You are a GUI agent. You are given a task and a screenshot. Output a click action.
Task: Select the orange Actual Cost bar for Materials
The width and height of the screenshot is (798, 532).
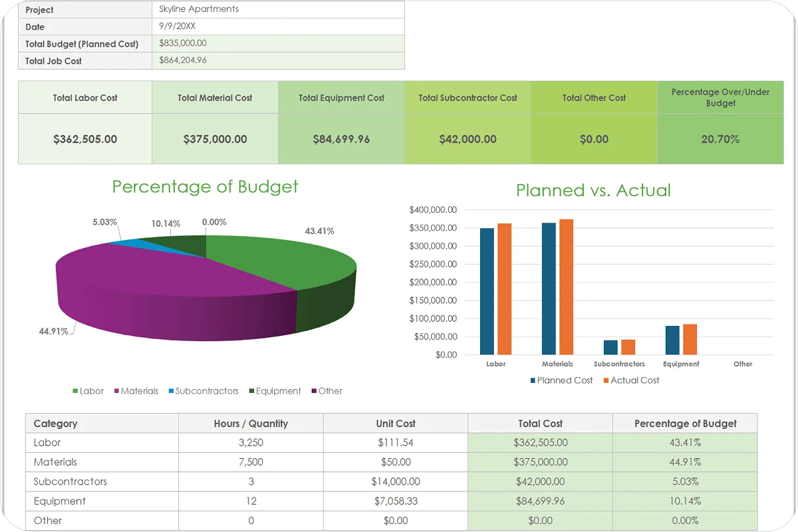[x=566, y=287]
